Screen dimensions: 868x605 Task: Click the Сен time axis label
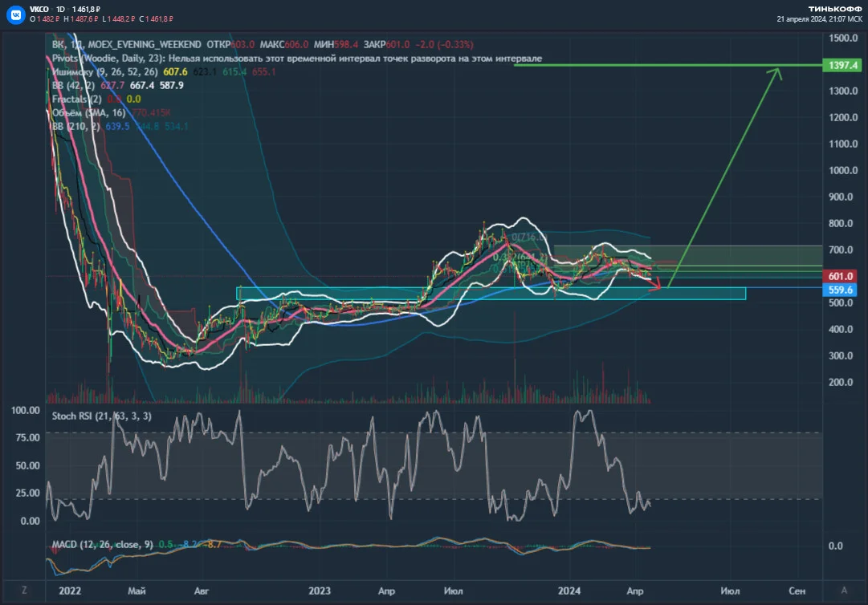797,591
